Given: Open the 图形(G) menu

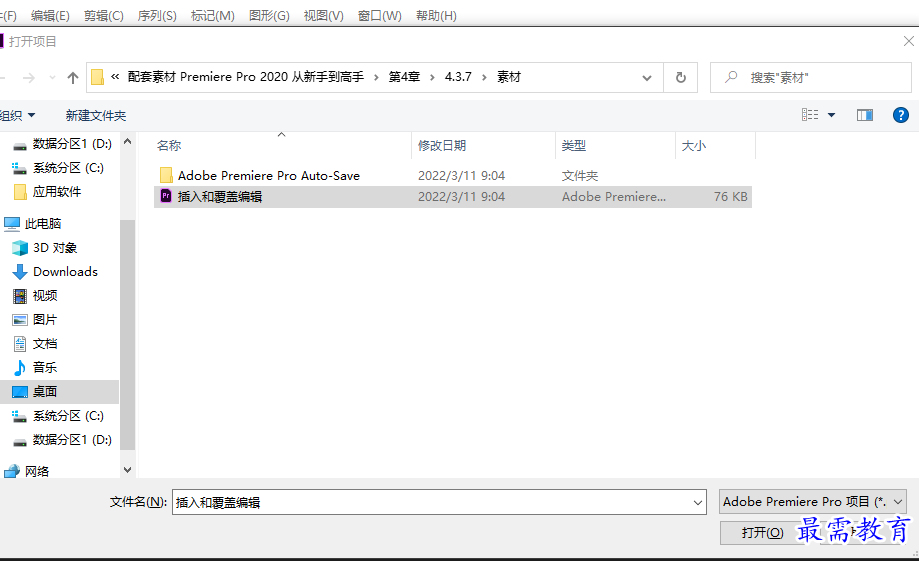Looking at the screenshot, I should [x=269, y=16].
